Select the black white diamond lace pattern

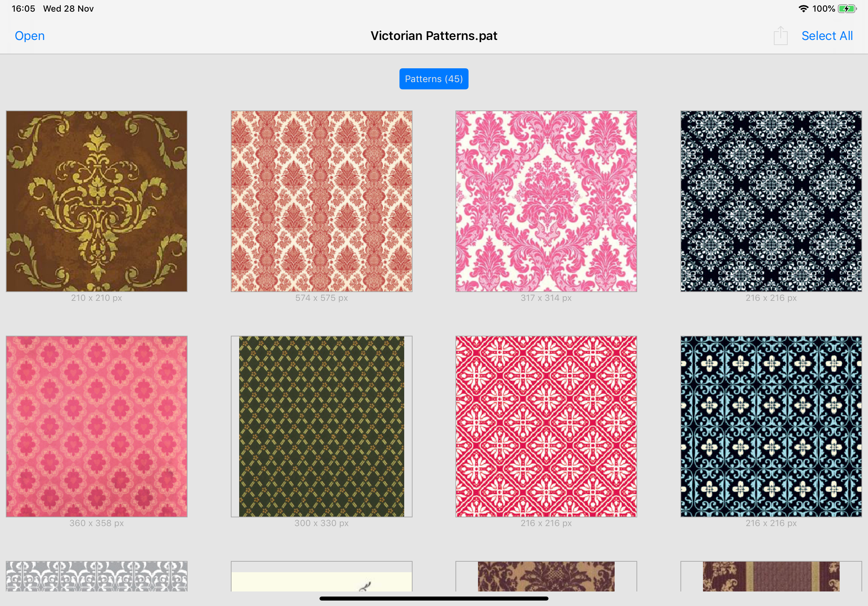771,201
